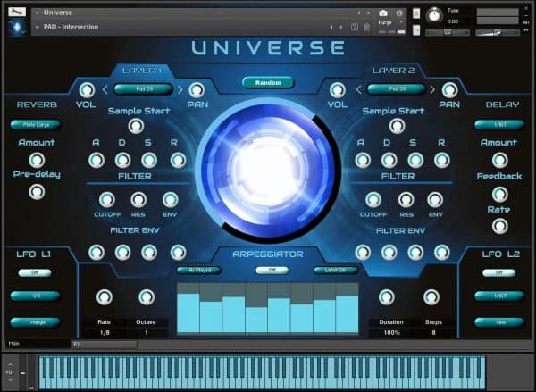
Task: Select next preset arrow beside PAD - Intersection
Action: click(x=341, y=27)
